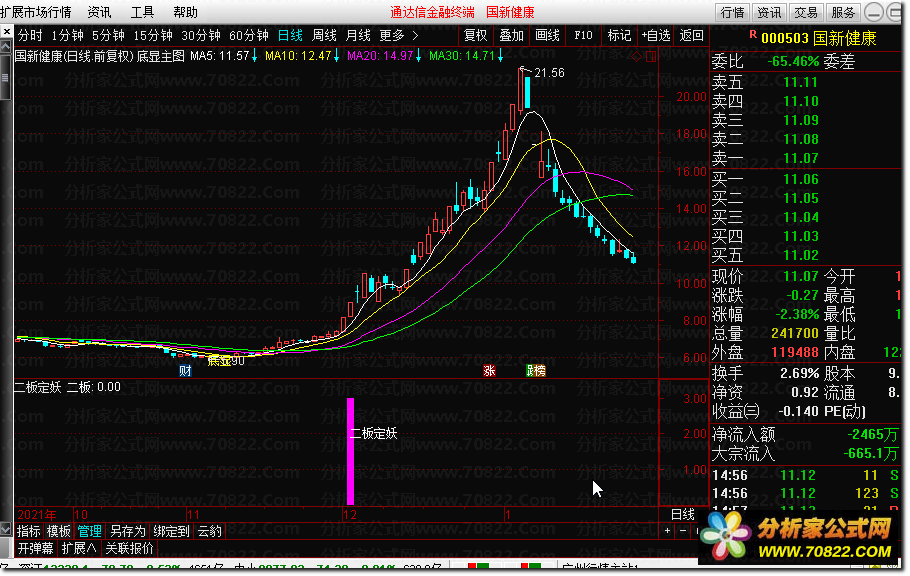Click the 绑定到 bind option
This screenshot has height=576, width=910.
(x=171, y=531)
